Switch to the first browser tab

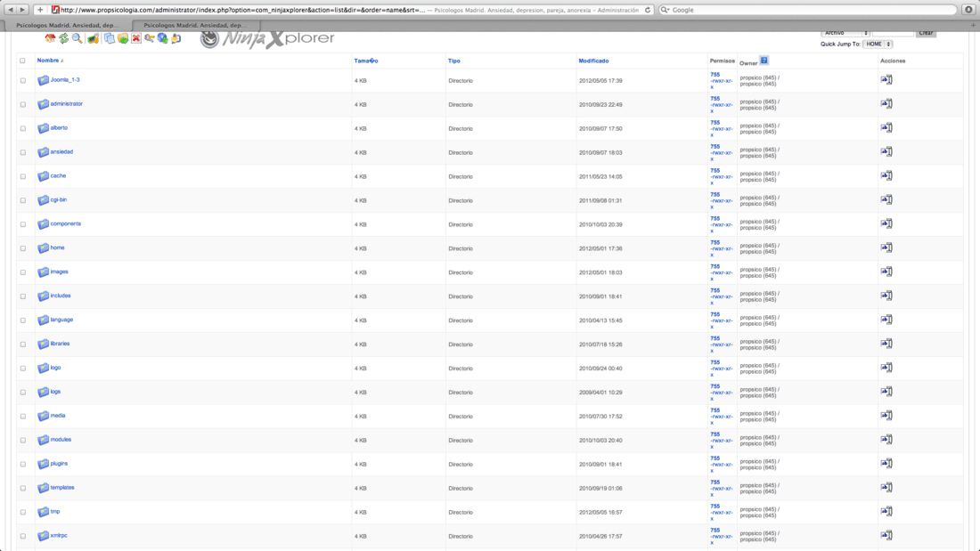[67, 25]
